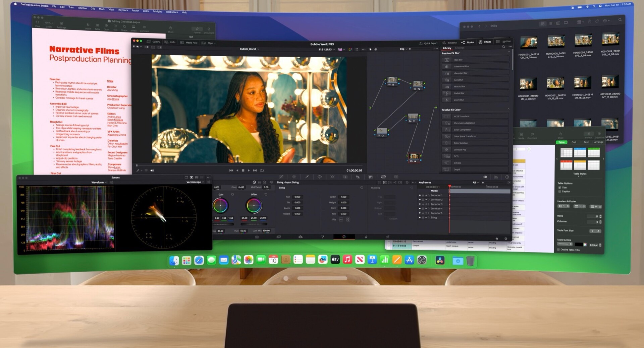Open the Waveform scope type dropdown
Screen dimensions: 644x348
pyautogui.click(x=99, y=182)
